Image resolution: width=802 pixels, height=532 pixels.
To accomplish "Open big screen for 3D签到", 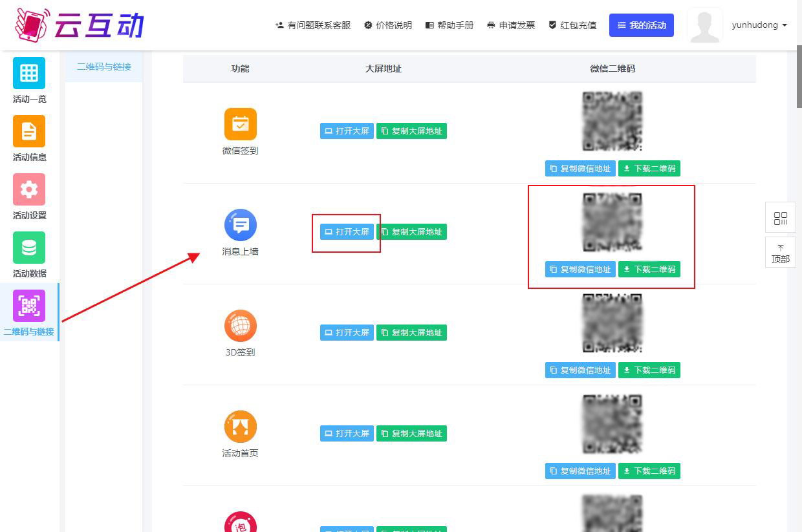I will coord(347,333).
